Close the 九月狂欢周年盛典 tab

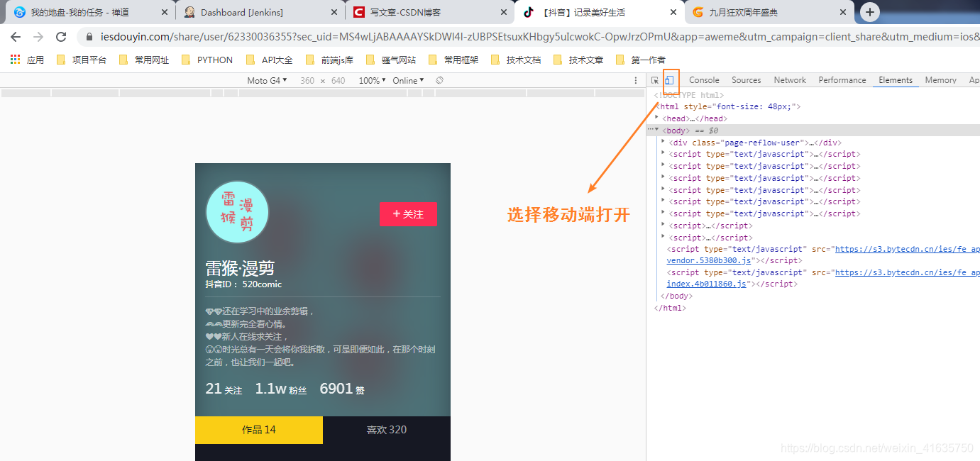point(843,12)
